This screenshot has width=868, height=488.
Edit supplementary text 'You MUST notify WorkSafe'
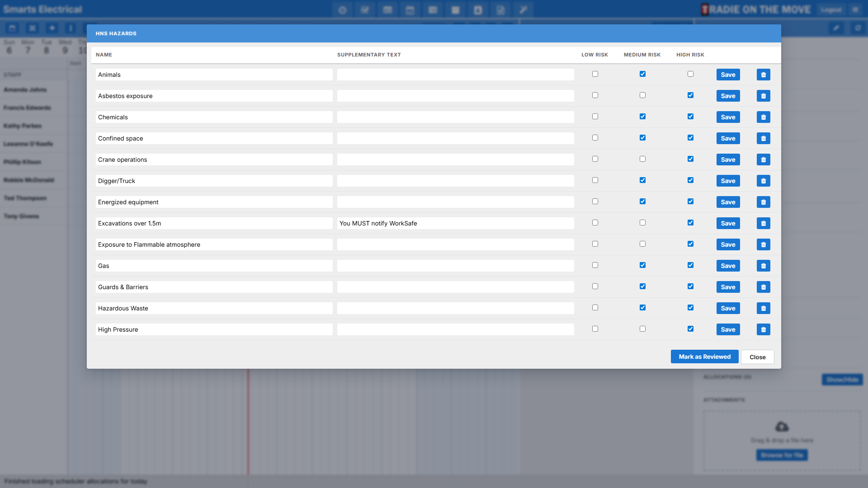coord(455,223)
